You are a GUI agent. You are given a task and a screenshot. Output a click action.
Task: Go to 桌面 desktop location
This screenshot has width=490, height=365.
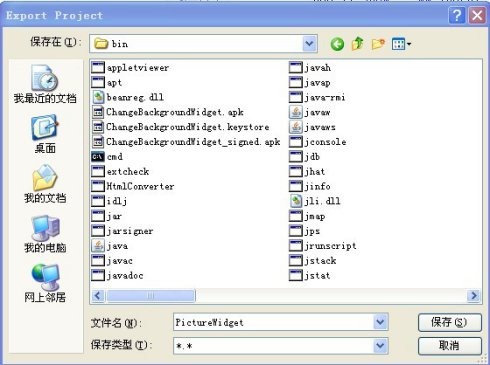pyautogui.click(x=45, y=134)
